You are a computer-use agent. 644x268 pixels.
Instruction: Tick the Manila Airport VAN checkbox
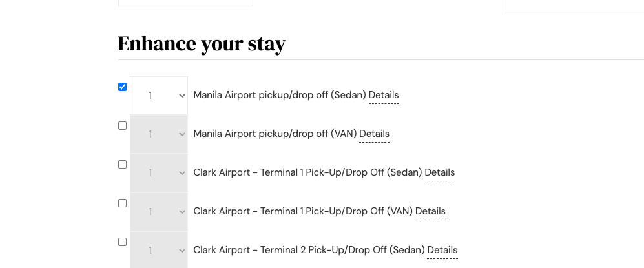tap(122, 126)
